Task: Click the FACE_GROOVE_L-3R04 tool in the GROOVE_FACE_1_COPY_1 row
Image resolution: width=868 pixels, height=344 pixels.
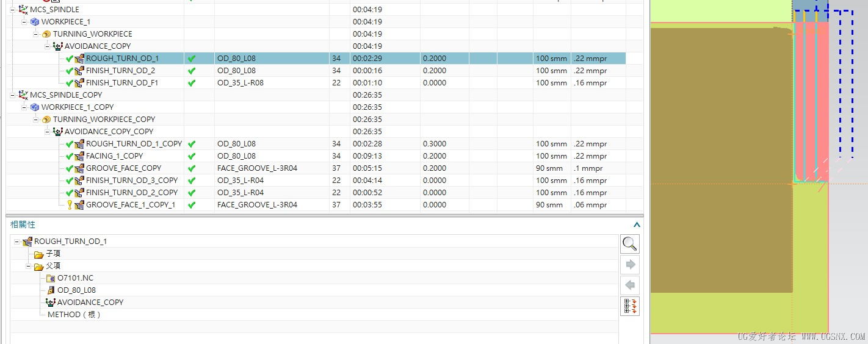Action: tap(257, 204)
